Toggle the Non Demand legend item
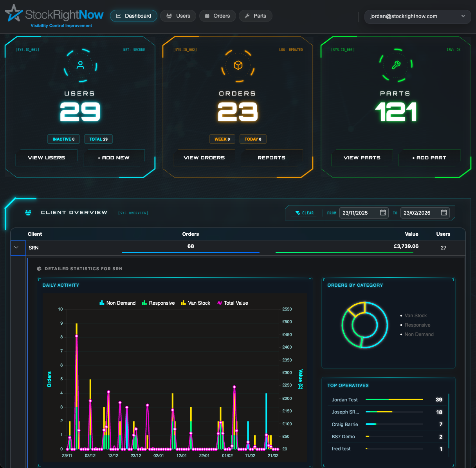This screenshot has width=476, height=468. click(117, 303)
